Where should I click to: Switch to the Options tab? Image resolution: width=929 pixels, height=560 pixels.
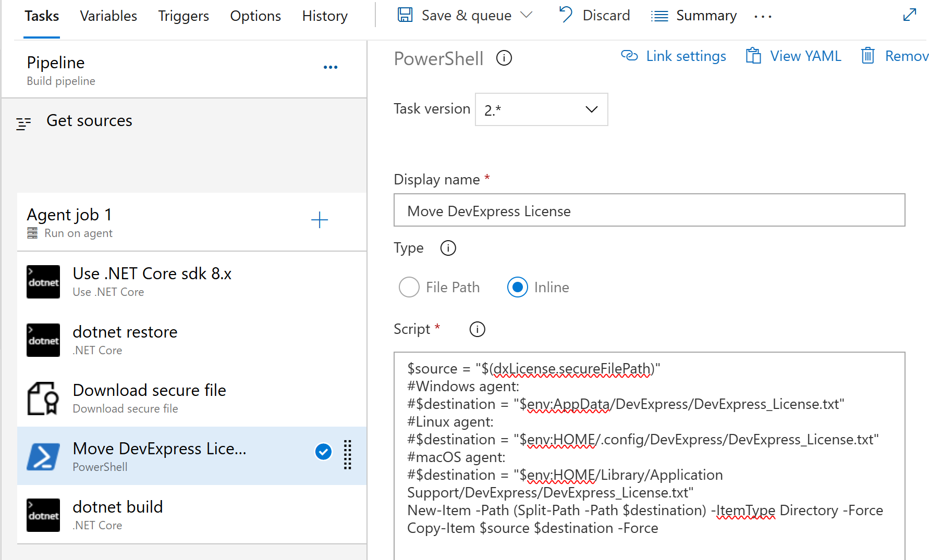255,16
